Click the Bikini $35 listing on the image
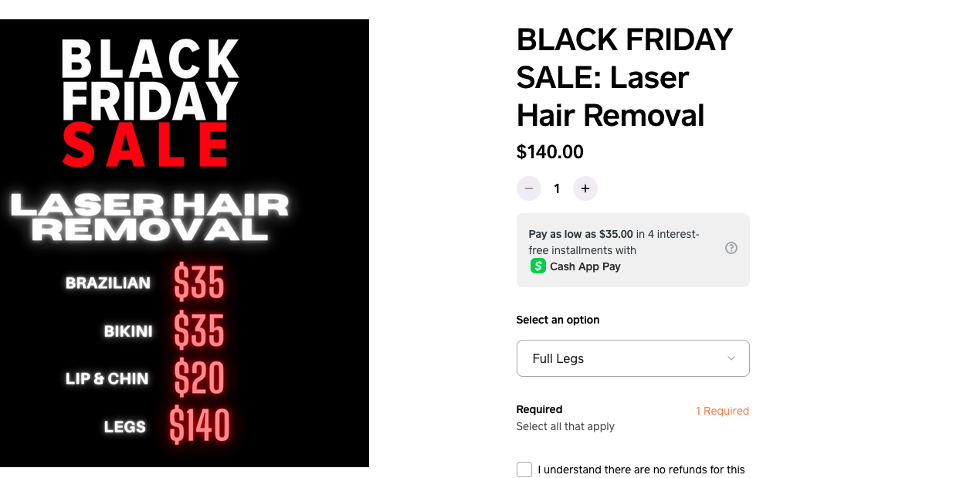 coord(164,331)
